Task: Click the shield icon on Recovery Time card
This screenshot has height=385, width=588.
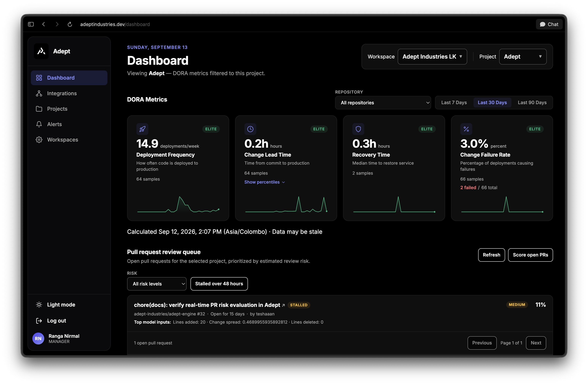Action: 358,129
